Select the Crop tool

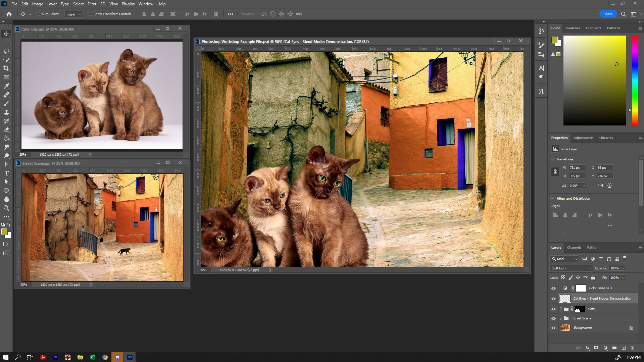(x=6, y=68)
